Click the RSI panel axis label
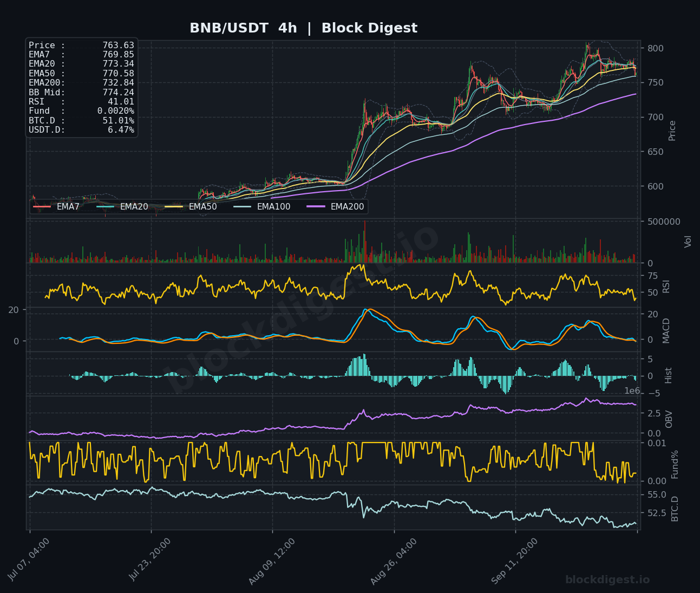The image size is (700, 593). point(666,286)
